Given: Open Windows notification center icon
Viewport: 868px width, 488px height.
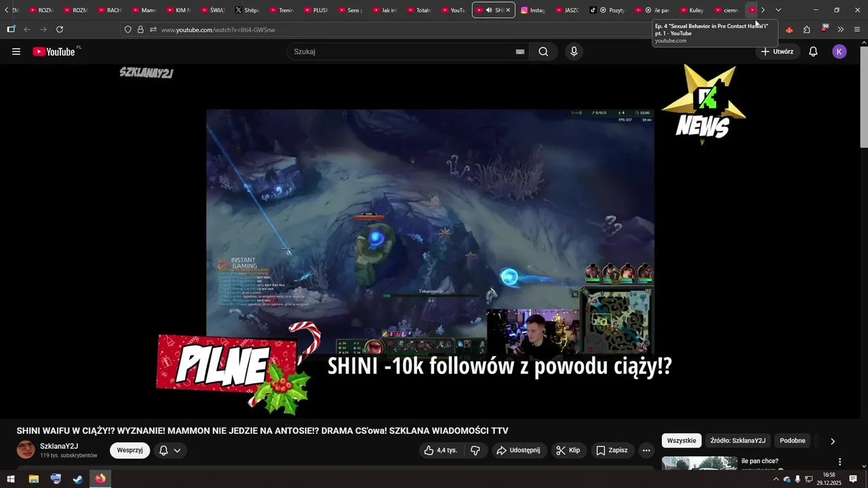Looking at the screenshot, I should [854, 479].
